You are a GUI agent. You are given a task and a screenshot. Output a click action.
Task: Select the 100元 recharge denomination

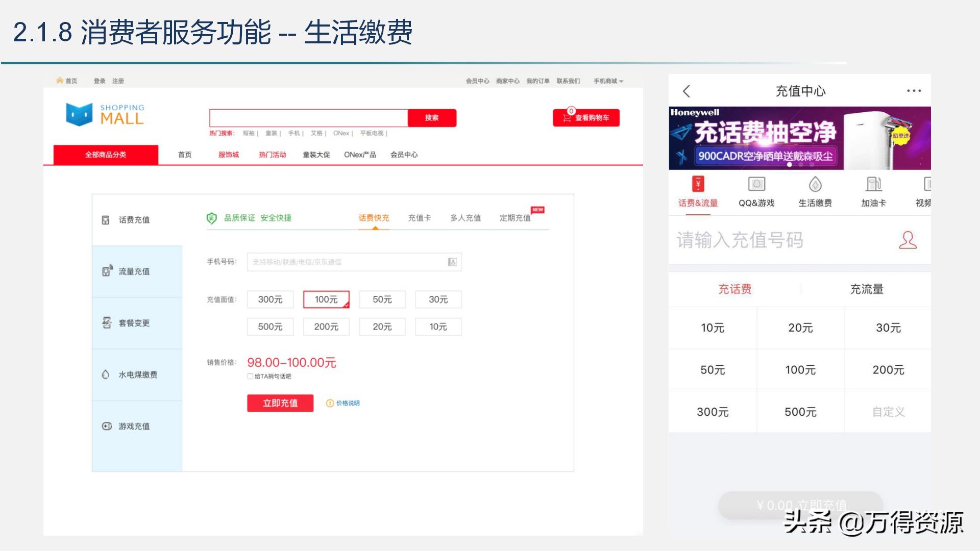[326, 299]
